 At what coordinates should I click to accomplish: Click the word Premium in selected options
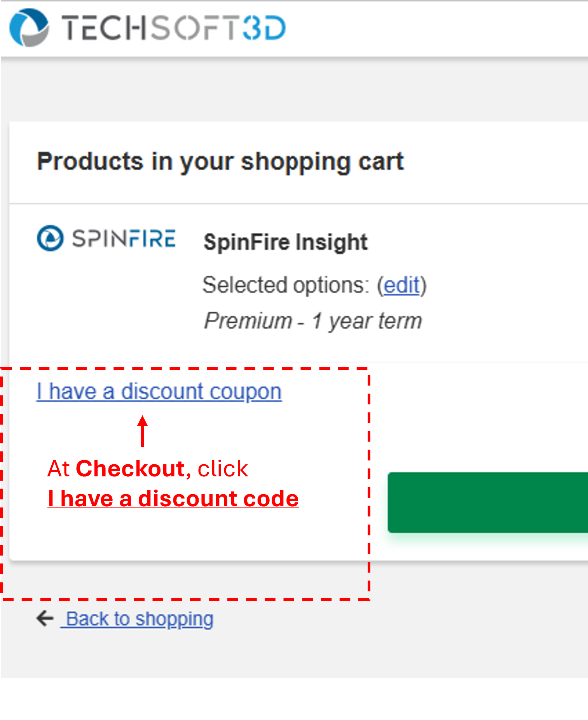(248, 321)
